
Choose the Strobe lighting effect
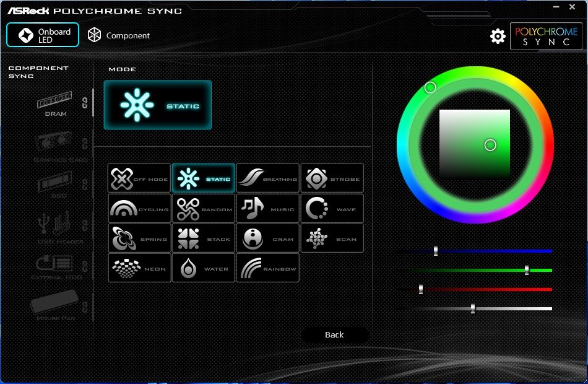click(332, 178)
